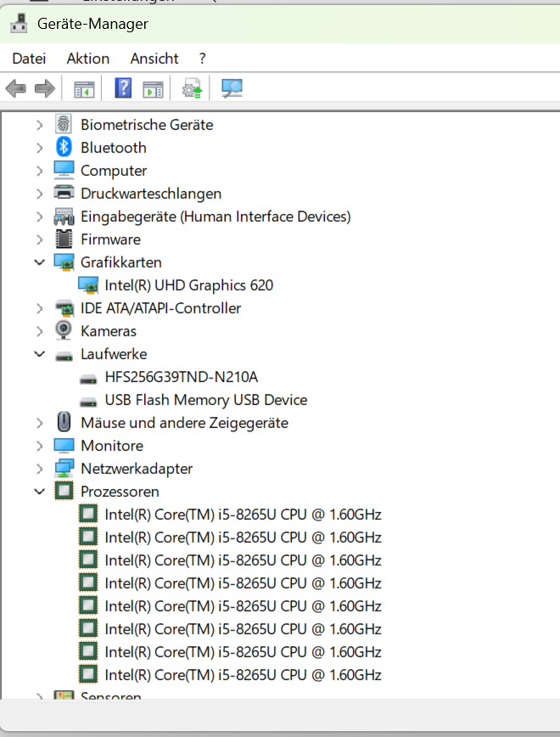Click the Bluetooth category icon
Screen dimensions: 560x737
point(64,147)
